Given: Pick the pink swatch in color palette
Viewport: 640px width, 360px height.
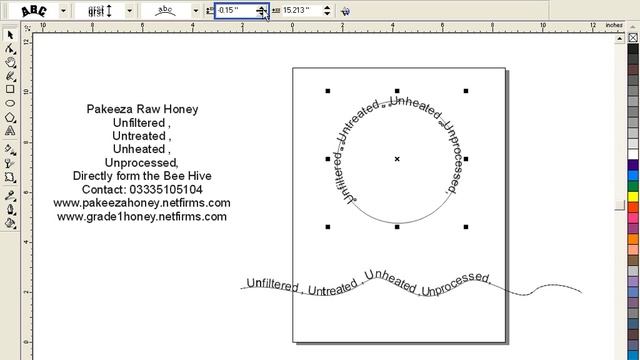Looking at the screenshot, I should (x=633, y=218).
